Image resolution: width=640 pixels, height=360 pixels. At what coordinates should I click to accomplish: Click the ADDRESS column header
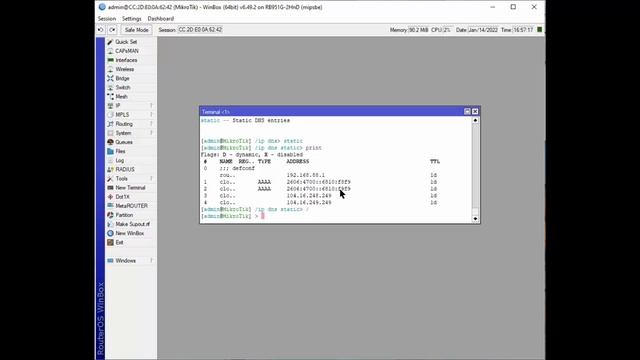(x=298, y=162)
